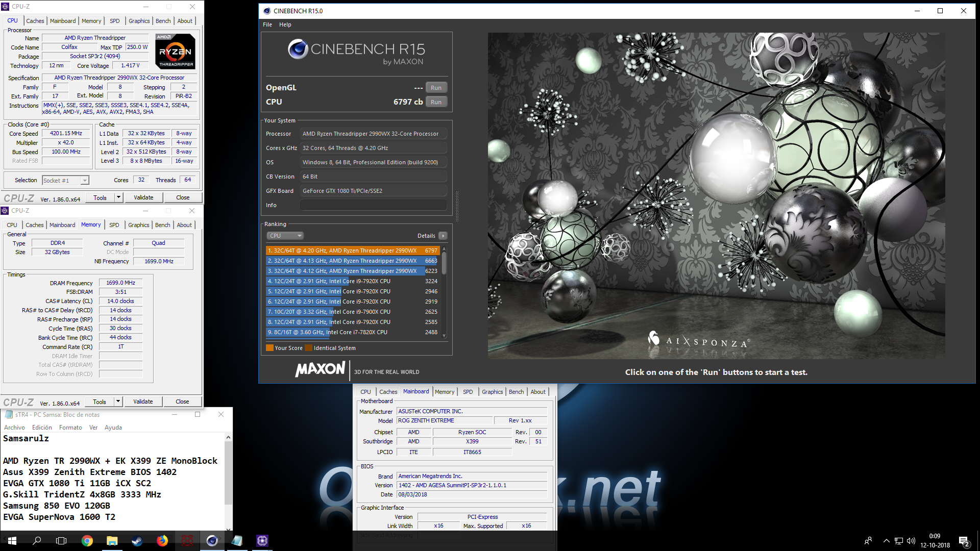The width and height of the screenshot is (980, 551).
Task: Open the volume speaker tray icon
Action: pyautogui.click(x=911, y=541)
